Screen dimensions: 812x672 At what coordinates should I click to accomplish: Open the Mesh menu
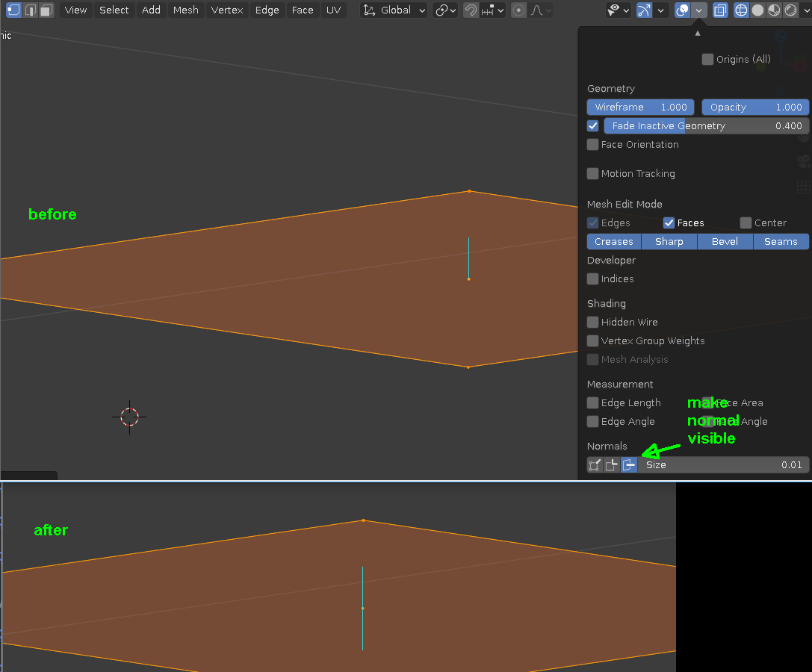tap(186, 10)
